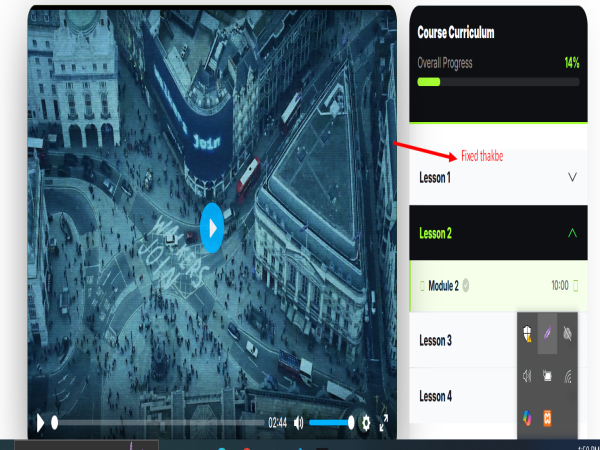Click the video seek bar handle

[55, 423]
